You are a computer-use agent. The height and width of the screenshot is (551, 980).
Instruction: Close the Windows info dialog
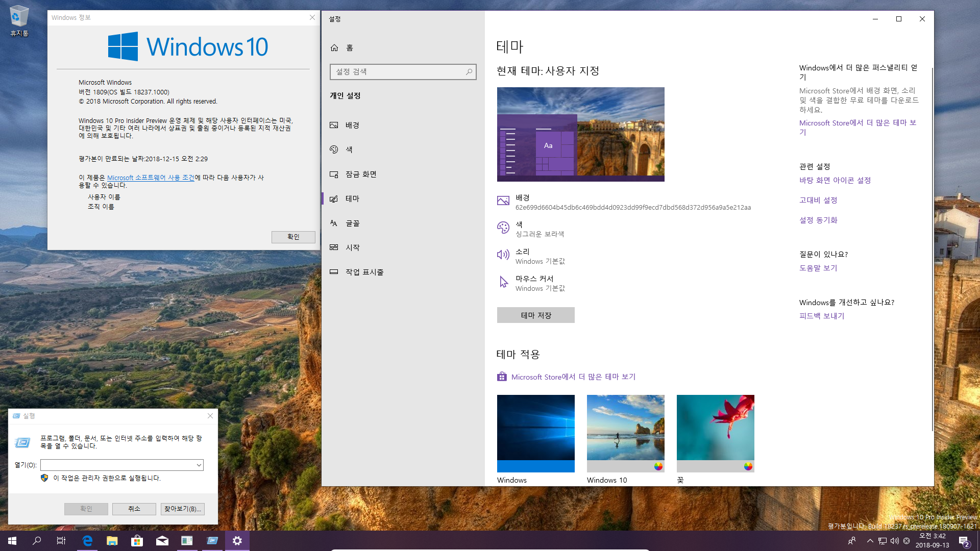(312, 17)
